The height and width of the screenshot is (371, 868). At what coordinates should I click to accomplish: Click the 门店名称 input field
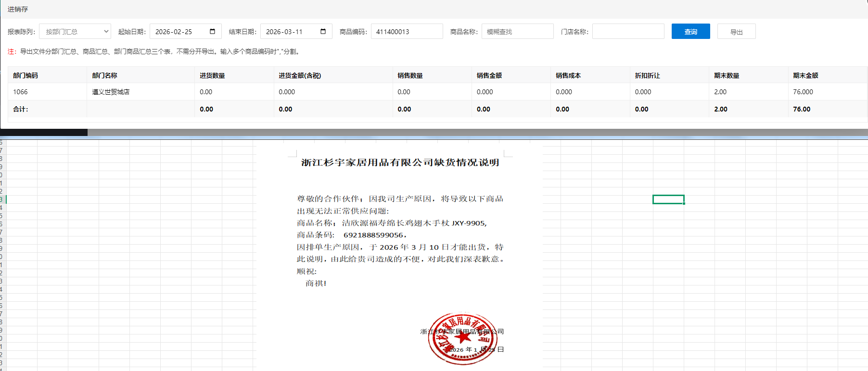(x=628, y=32)
